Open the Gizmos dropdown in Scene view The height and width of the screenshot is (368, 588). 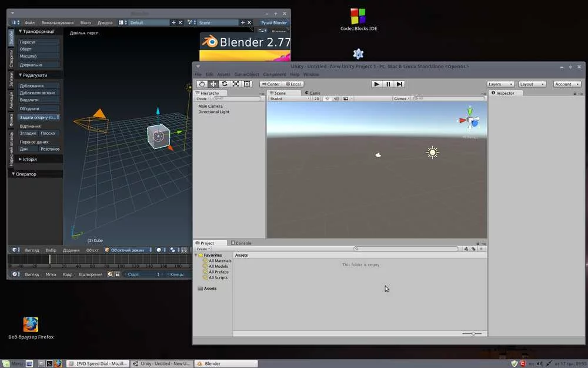[x=402, y=98]
